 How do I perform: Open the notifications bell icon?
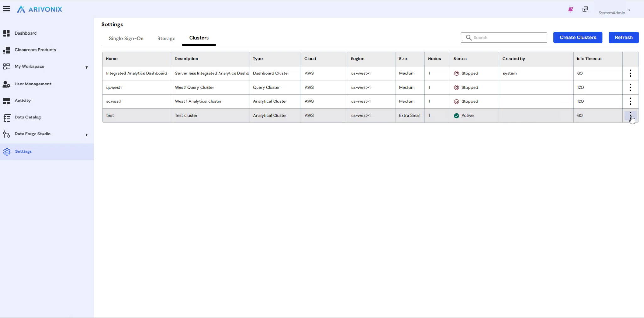(570, 9)
